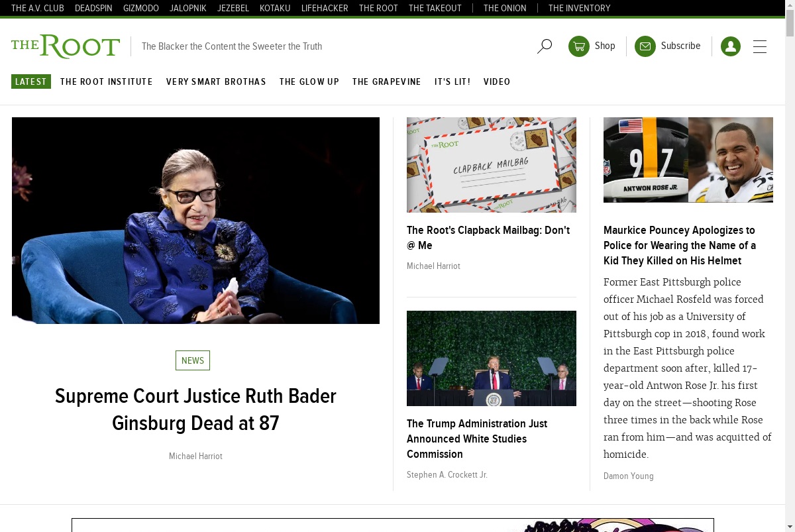Go to Very Smart Brothas section
Viewport: 795px width, 532px height.
[x=216, y=81]
